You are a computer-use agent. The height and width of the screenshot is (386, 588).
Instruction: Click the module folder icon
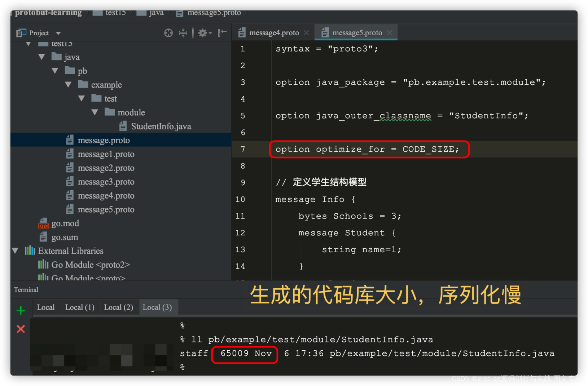click(110, 112)
